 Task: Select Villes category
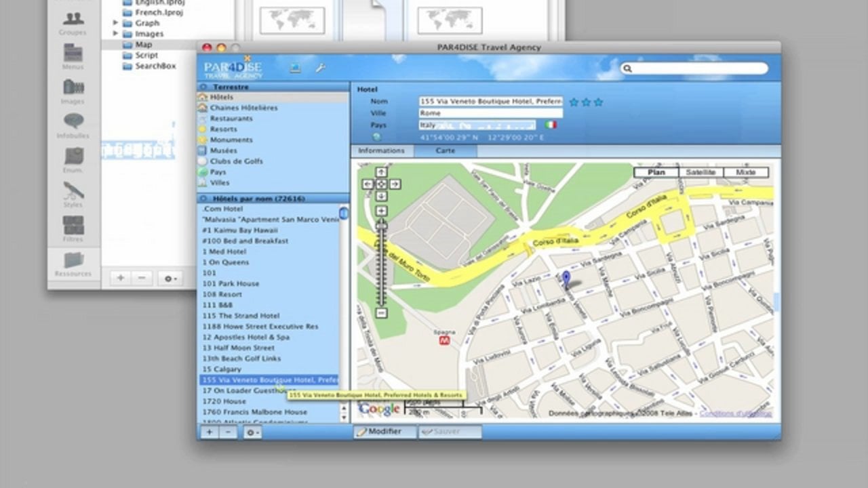tap(273, 182)
